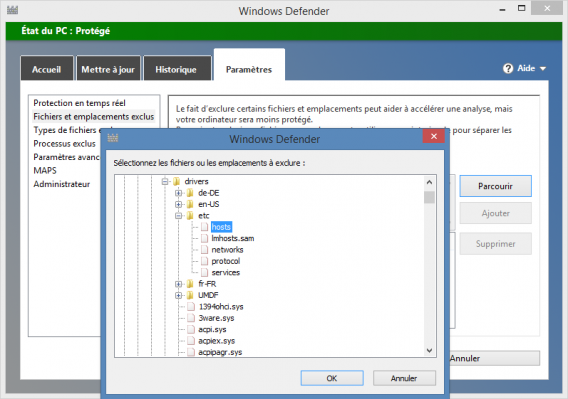Close the file selection dialog
This screenshot has height=399, width=568.
[434, 136]
